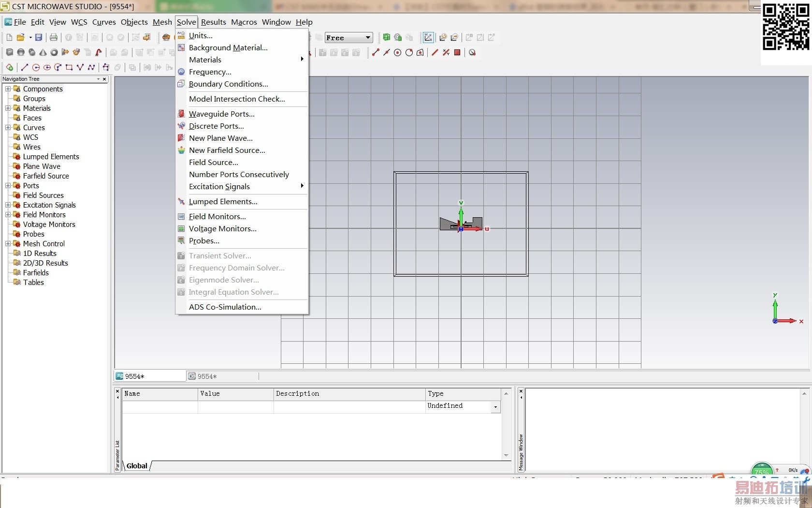Select the curve arc tool
The height and width of the screenshot is (508, 812).
tap(58, 67)
